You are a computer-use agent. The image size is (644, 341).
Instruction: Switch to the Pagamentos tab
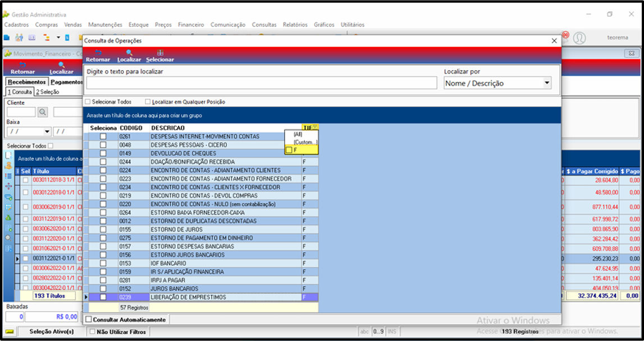(x=67, y=82)
